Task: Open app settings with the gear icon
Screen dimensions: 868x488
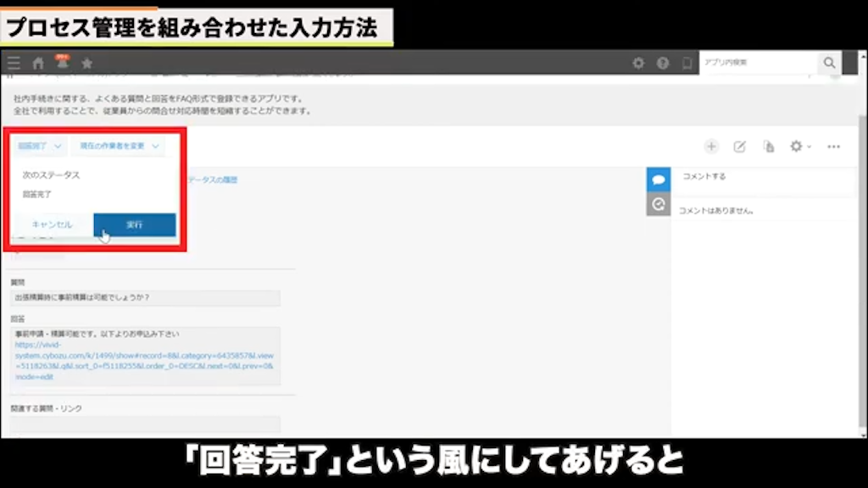Action: point(795,146)
